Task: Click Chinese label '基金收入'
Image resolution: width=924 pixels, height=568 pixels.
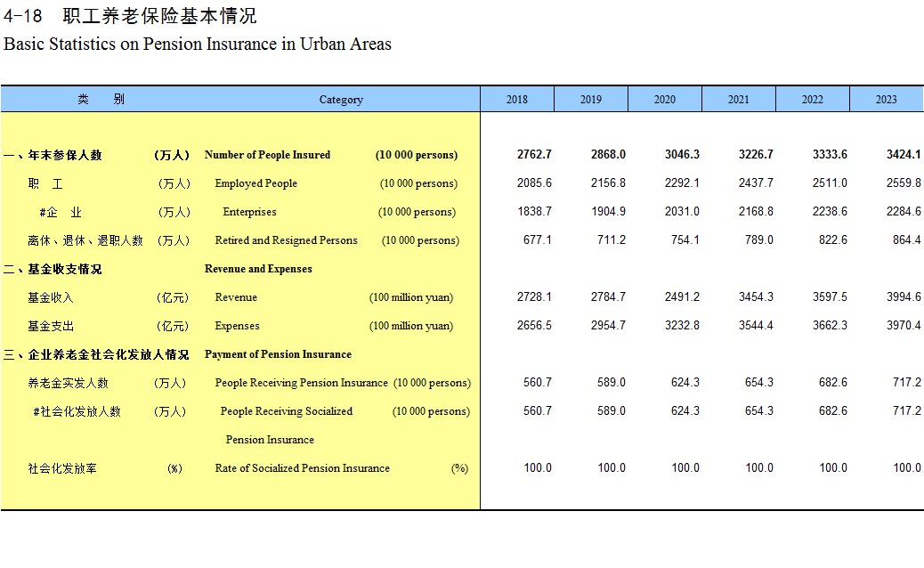Action: pyautogui.click(x=51, y=297)
